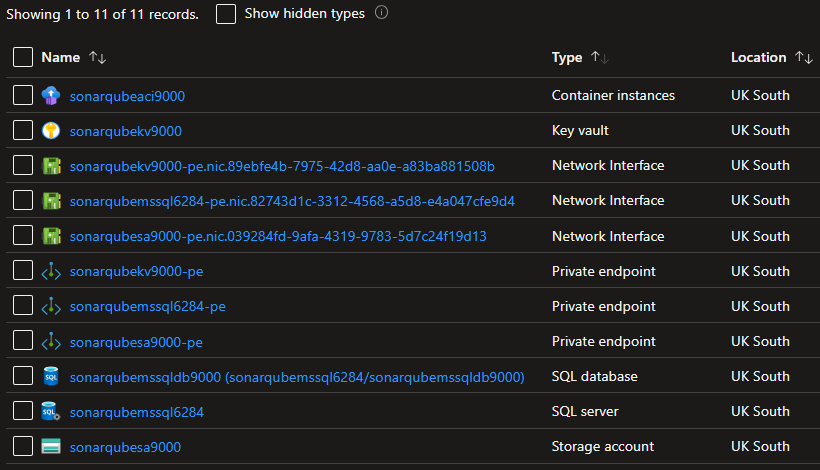The height and width of the screenshot is (470, 820).
Task: Click the "Show hidden types" label
Action: tap(305, 13)
